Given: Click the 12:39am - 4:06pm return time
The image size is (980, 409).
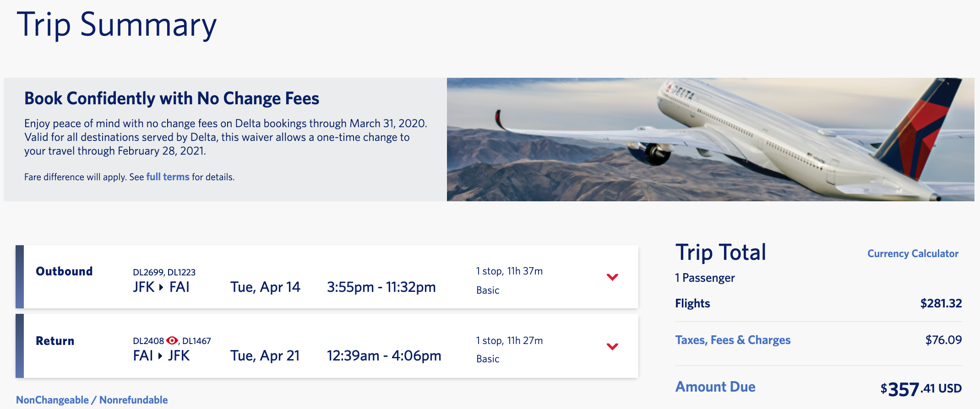Looking at the screenshot, I should pyautogui.click(x=384, y=355).
